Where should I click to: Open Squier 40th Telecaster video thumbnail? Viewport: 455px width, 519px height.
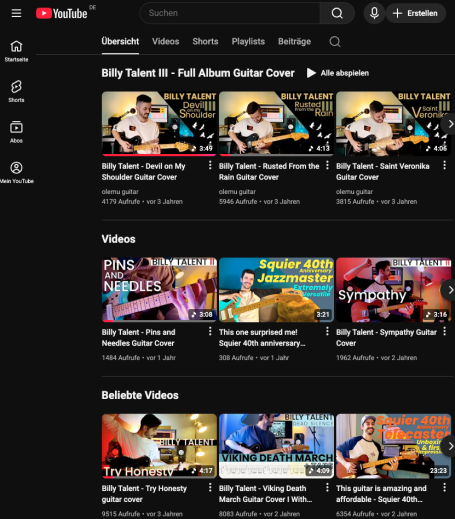click(393, 446)
